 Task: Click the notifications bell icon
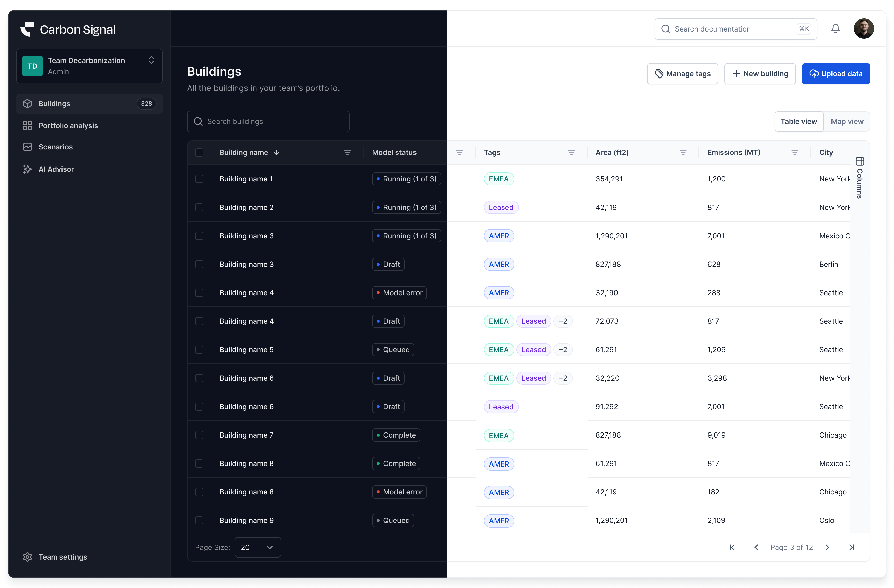point(835,28)
